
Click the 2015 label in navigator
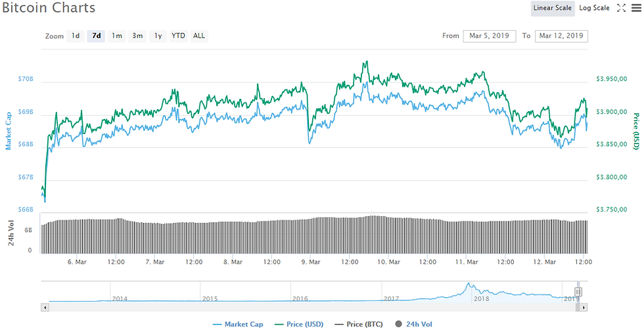tap(210, 298)
